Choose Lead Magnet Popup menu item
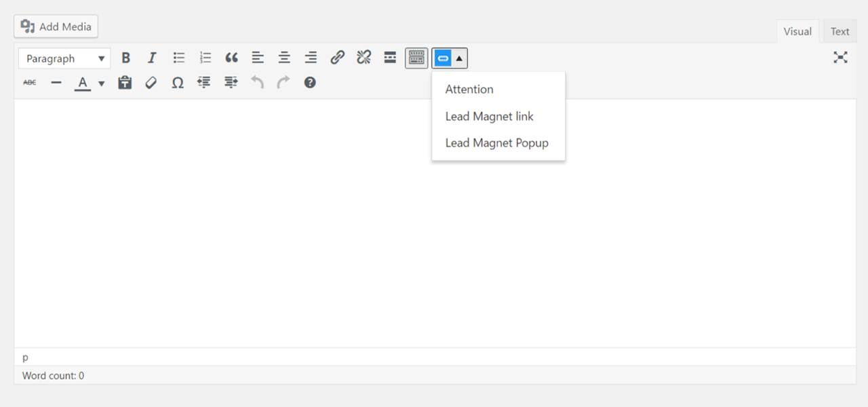 [498, 143]
